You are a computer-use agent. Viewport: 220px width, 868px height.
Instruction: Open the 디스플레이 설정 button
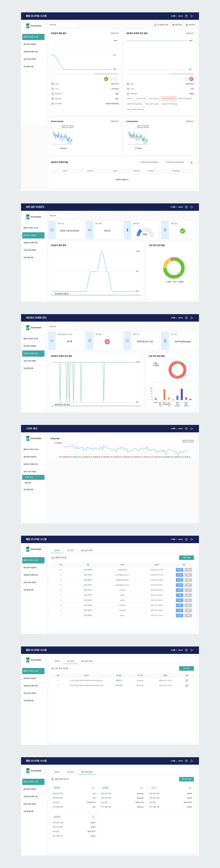coord(161,25)
